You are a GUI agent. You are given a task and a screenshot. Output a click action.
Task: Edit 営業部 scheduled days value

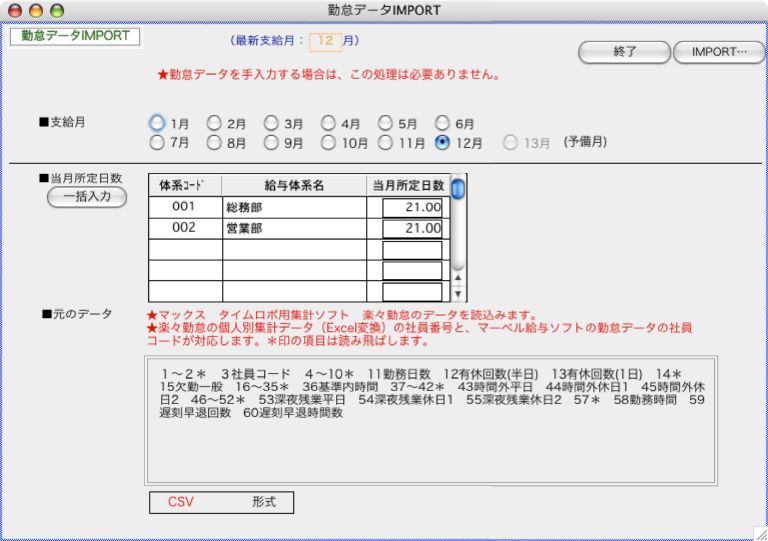(x=411, y=228)
